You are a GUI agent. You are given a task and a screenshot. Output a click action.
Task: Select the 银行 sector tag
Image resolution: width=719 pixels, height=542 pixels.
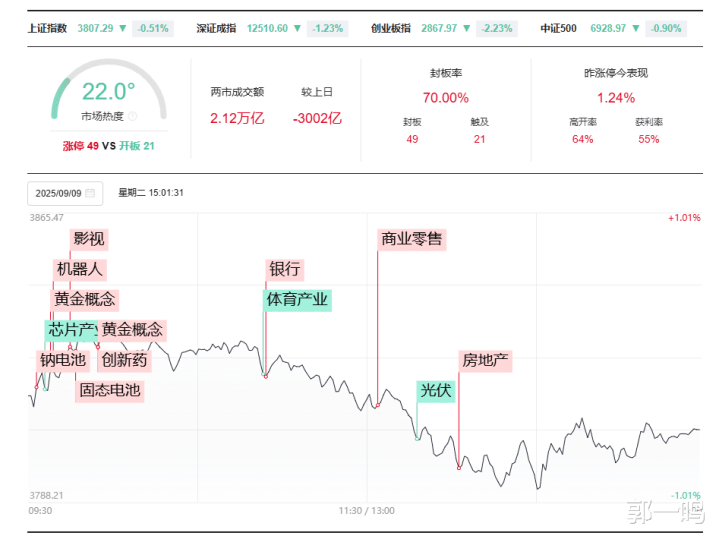284,269
